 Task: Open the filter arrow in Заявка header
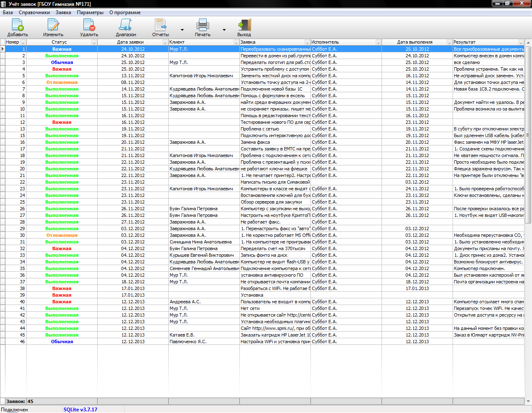pyautogui.click(x=307, y=42)
